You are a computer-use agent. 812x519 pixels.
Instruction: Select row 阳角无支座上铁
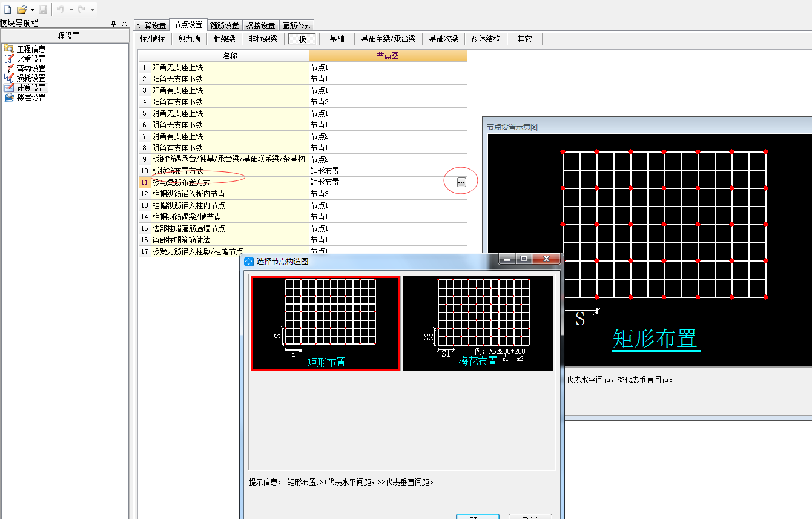tap(230, 67)
